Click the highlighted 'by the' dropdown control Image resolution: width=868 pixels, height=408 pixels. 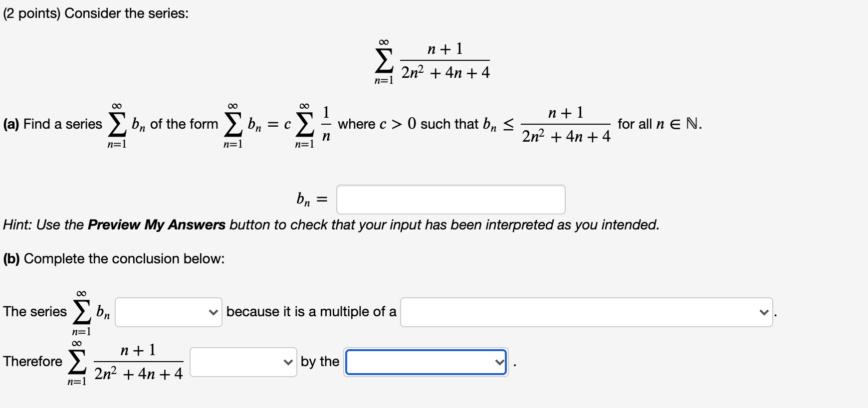pyautogui.click(x=425, y=363)
